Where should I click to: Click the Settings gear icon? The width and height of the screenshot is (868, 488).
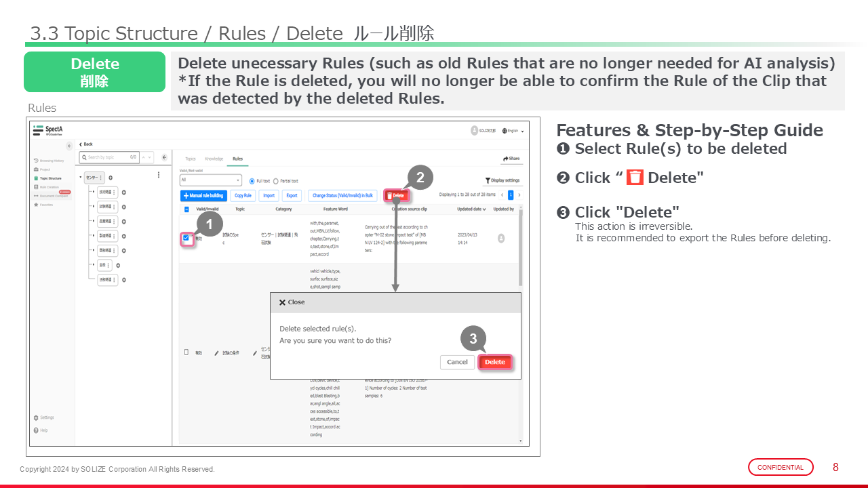pos(35,418)
